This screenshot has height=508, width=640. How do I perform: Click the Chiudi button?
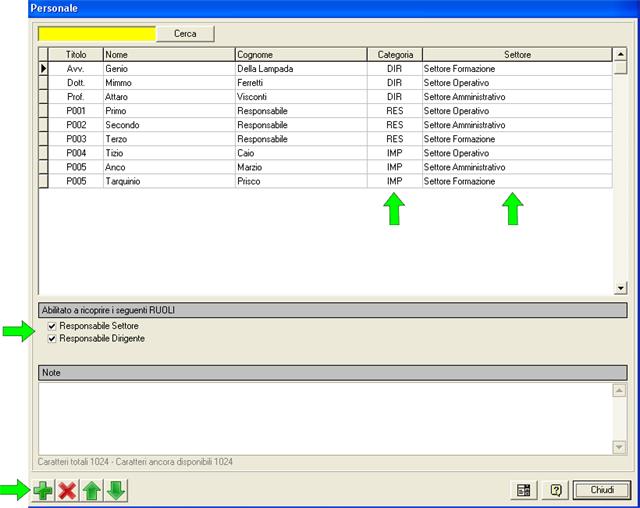602,491
